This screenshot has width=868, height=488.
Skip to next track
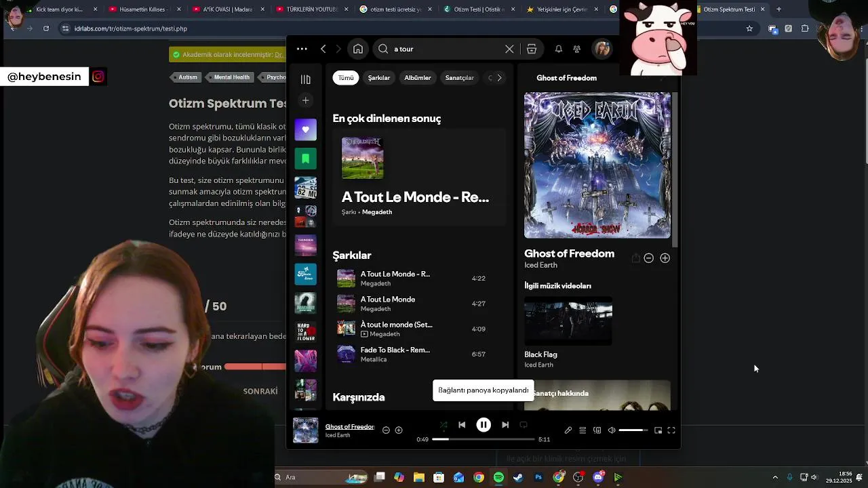point(505,425)
